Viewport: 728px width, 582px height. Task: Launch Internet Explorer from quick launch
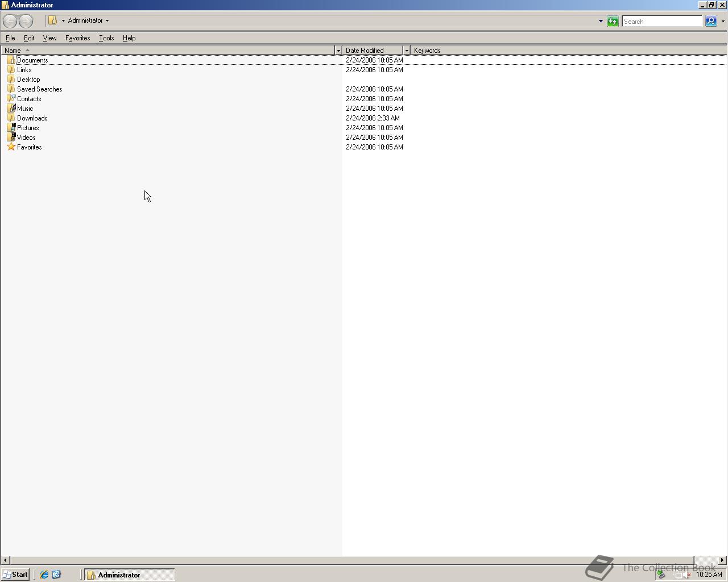tap(44, 575)
